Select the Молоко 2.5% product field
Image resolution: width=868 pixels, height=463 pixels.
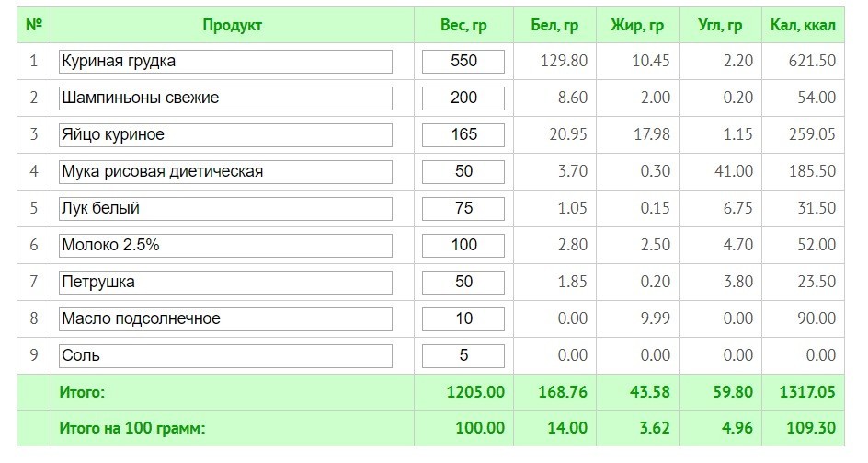coord(225,246)
